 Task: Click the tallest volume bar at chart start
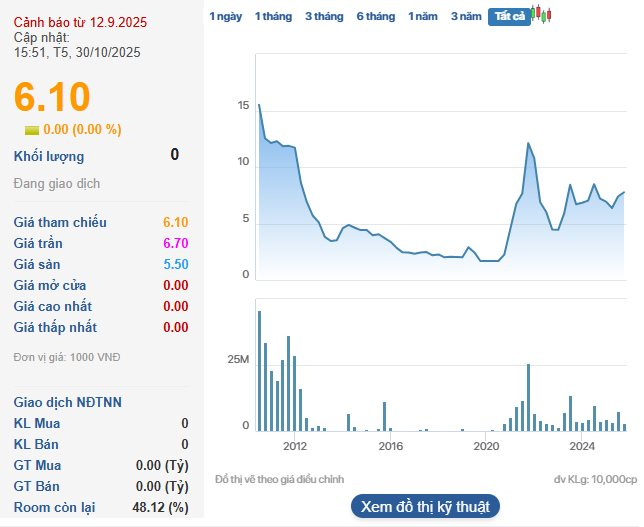(x=259, y=370)
